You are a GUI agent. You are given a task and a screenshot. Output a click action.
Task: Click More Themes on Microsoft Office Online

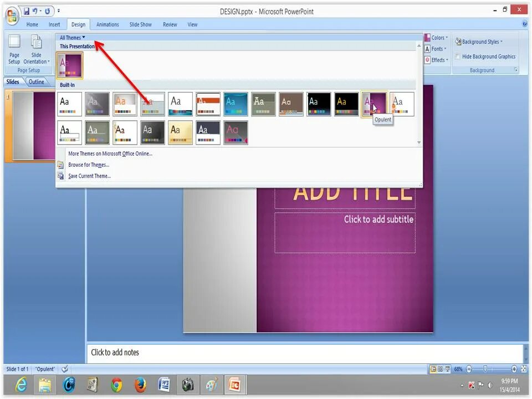pos(110,154)
